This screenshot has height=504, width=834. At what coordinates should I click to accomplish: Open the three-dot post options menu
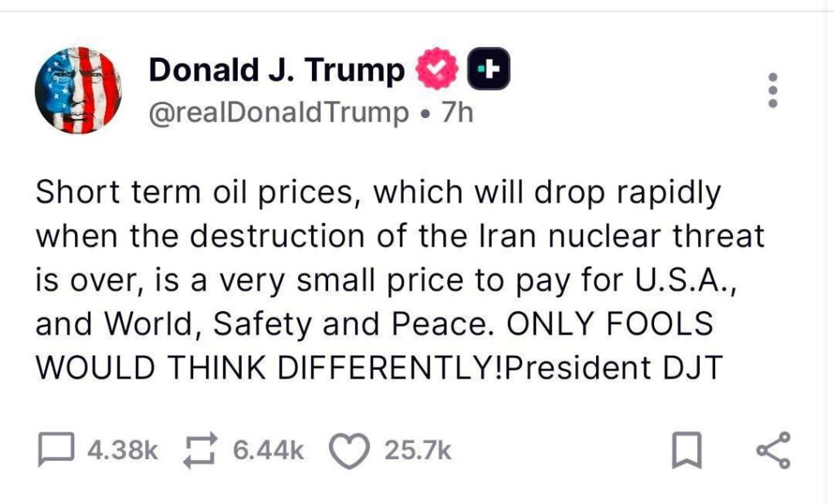[774, 90]
